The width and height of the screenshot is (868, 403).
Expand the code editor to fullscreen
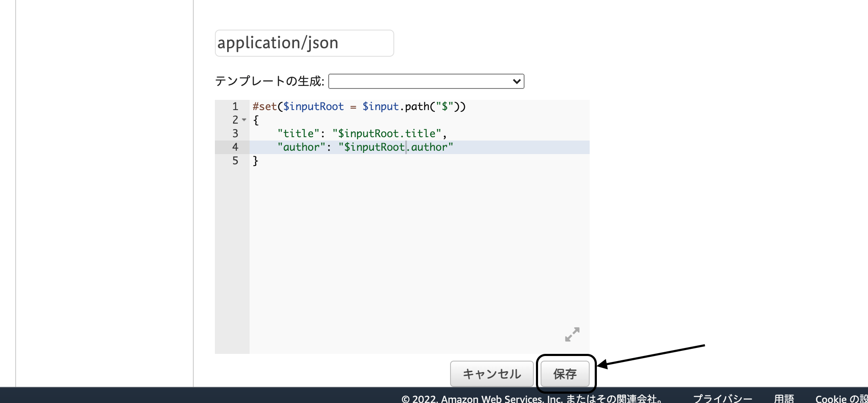coord(572,334)
